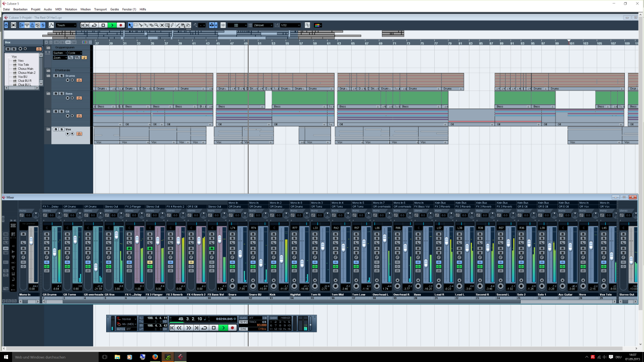644x362 pixels.
Task: Open the Bearbeiten menu
Action: [21, 9]
